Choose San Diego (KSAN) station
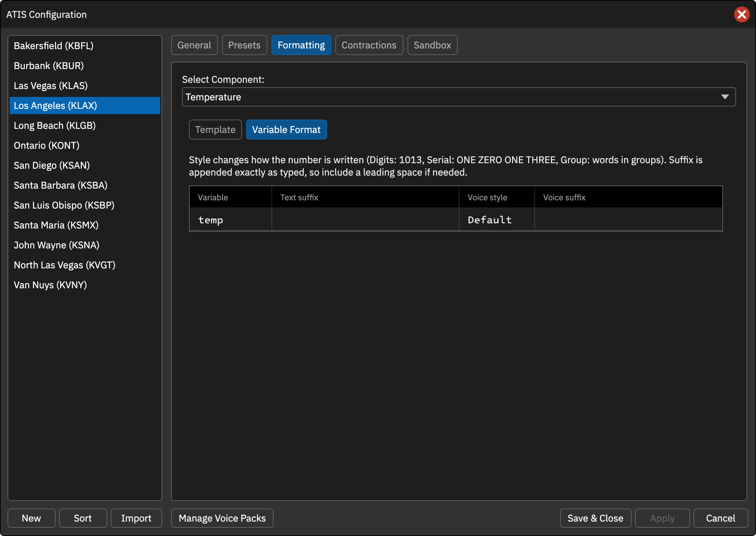The width and height of the screenshot is (756, 536). pyautogui.click(x=85, y=165)
